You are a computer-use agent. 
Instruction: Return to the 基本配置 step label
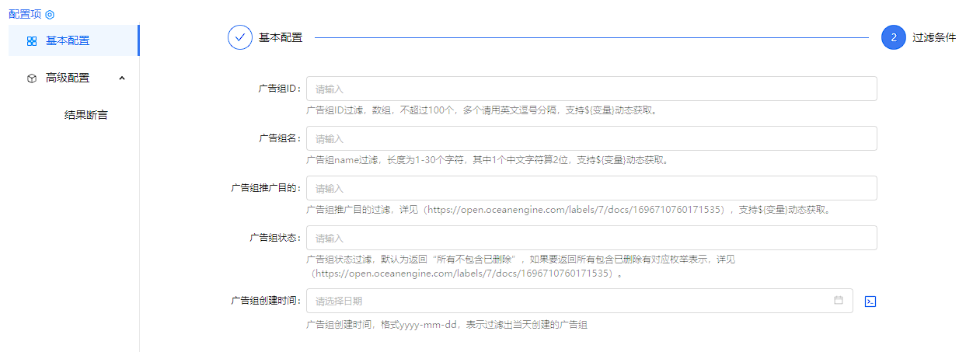(281, 37)
